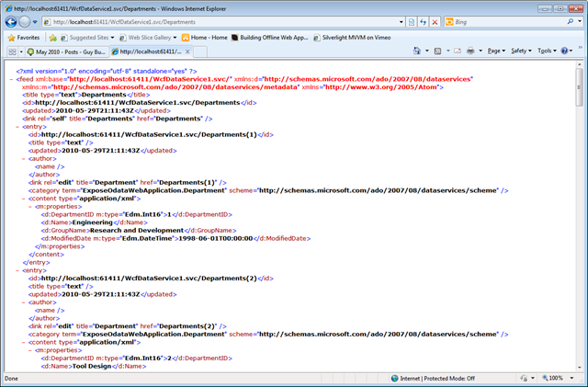Click the Back navigation arrow button
The image size is (588, 387).
pyautogui.click(x=11, y=22)
